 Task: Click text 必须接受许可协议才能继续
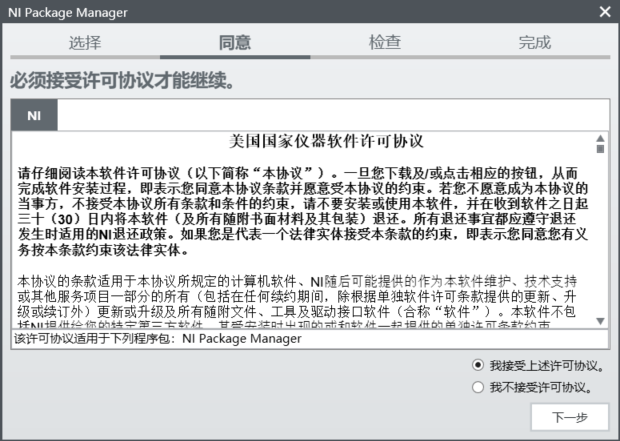tap(122, 80)
